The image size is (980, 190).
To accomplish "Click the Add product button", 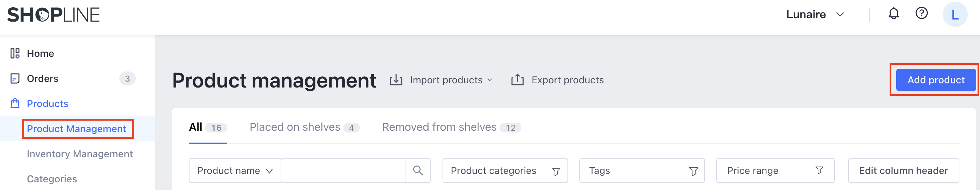I will pos(935,80).
